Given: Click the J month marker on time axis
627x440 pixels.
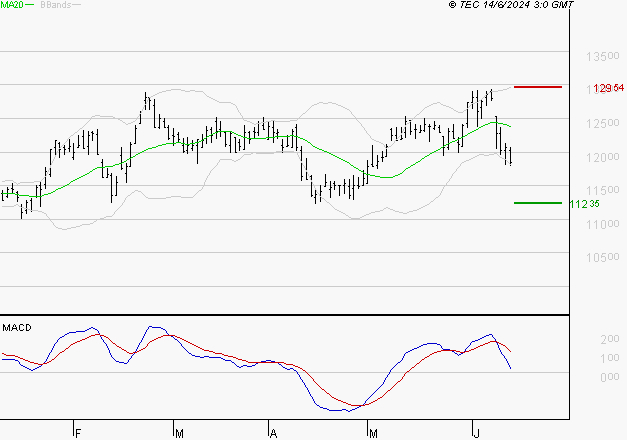Looking at the screenshot, I should click(x=476, y=434).
